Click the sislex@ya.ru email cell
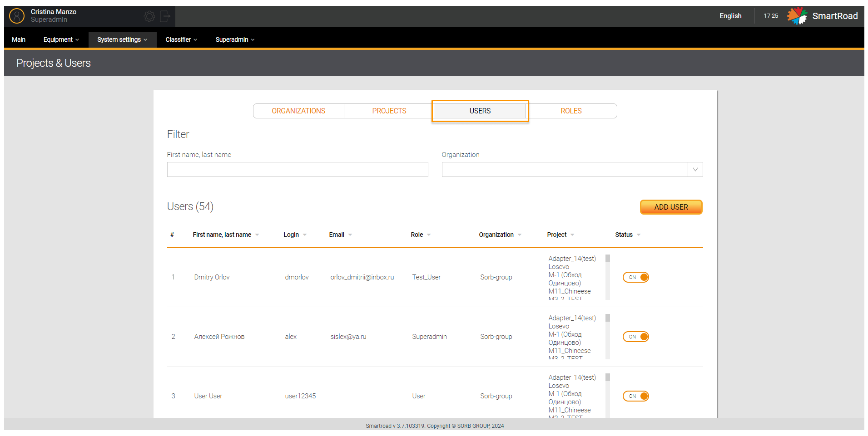 tap(348, 337)
